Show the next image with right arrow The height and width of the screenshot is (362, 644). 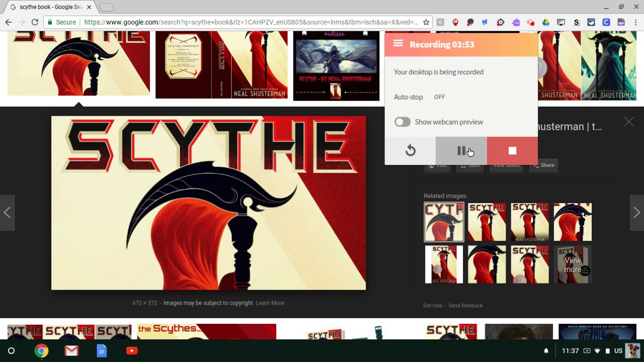pos(636,213)
